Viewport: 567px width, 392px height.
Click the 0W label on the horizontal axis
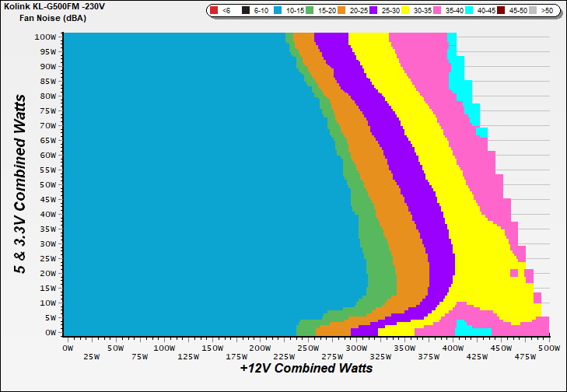click(68, 346)
